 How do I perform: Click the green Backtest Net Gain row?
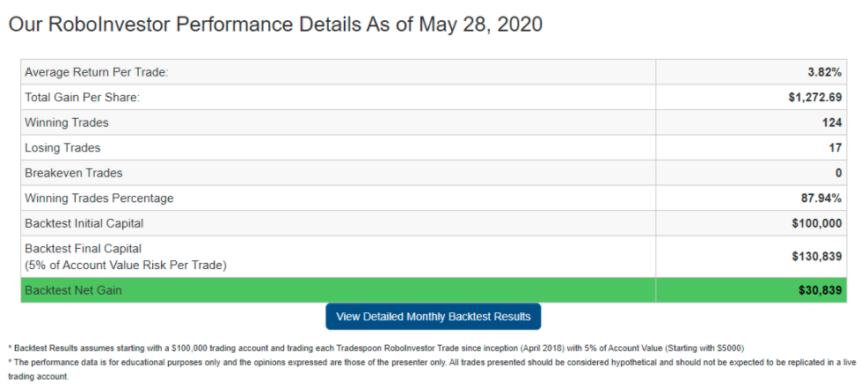point(434,290)
